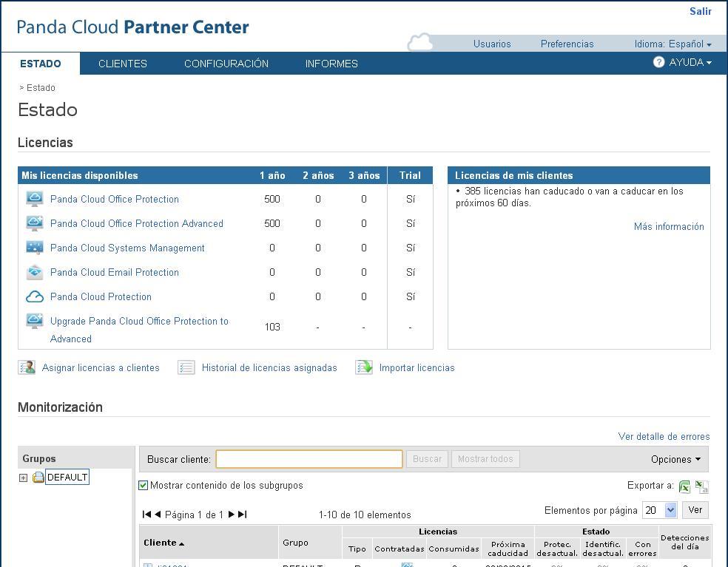Click the Estado breadcrumb

[41, 88]
